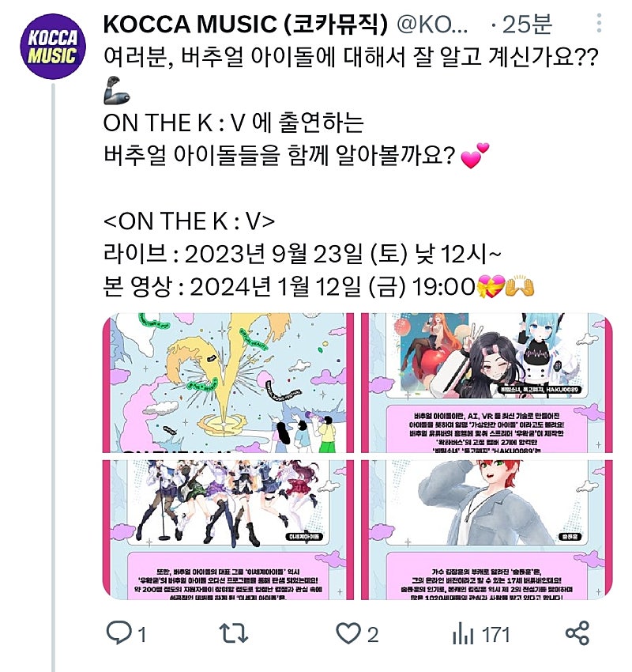The height and width of the screenshot is (672, 632).
Task: Open the KOCCA MUSIC profile avatar
Action: click(x=52, y=47)
